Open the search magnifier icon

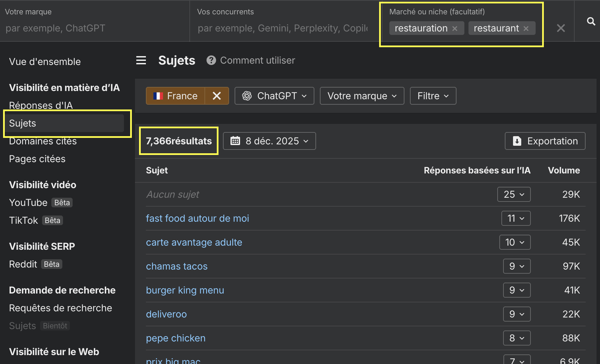click(591, 21)
